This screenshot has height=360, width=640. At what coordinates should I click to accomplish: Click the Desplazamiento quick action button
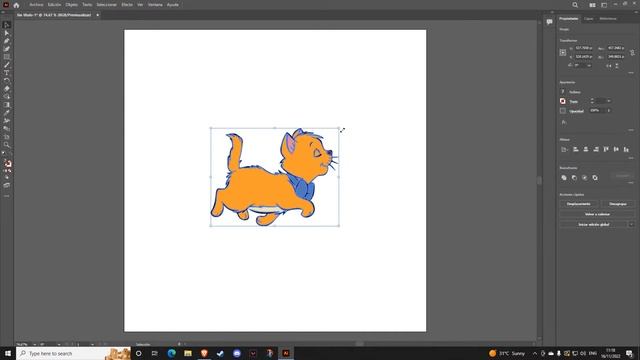click(x=578, y=204)
